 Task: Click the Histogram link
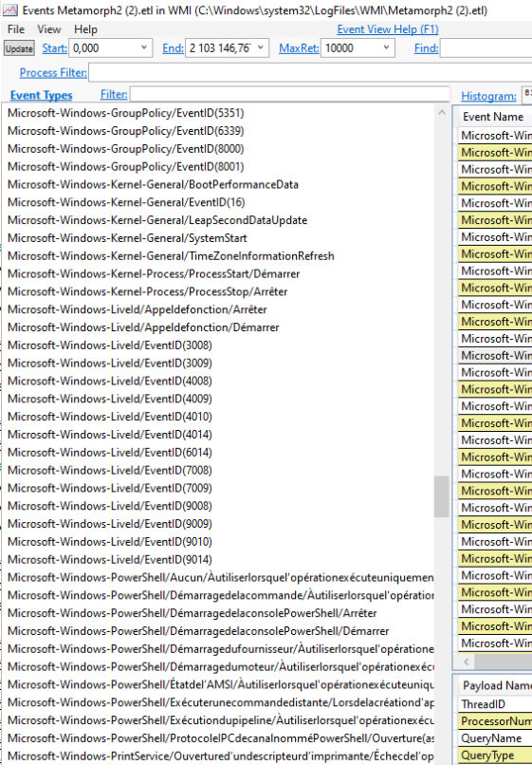click(488, 97)
